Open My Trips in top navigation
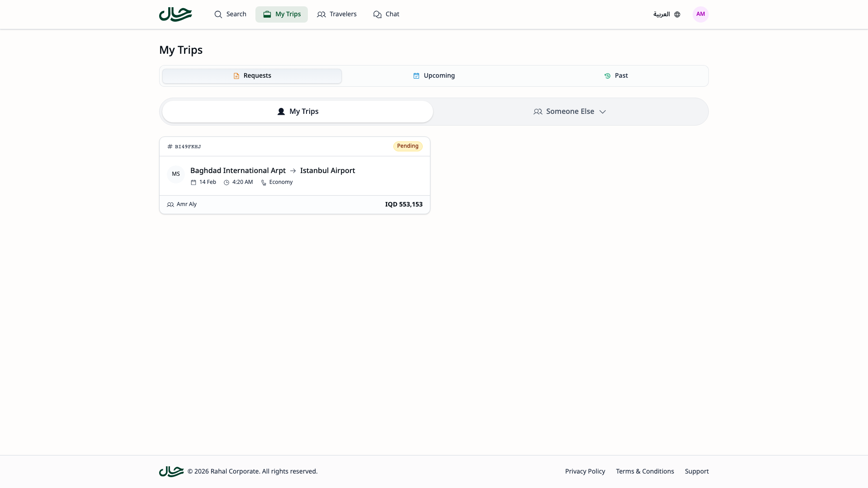The height and width of the screenshot is (488, 868). pos(282,14)
